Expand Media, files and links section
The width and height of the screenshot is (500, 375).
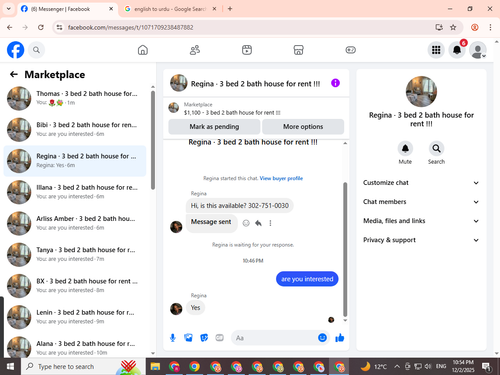point(421,221)
